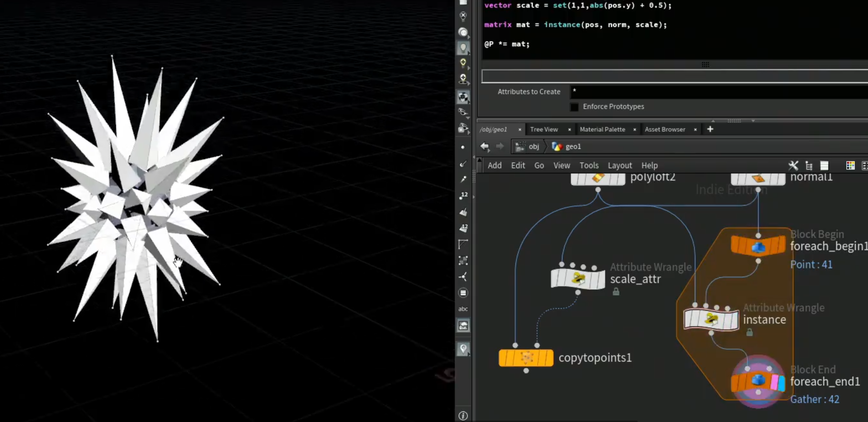Toggle background image display icon

tap(463, 325)
